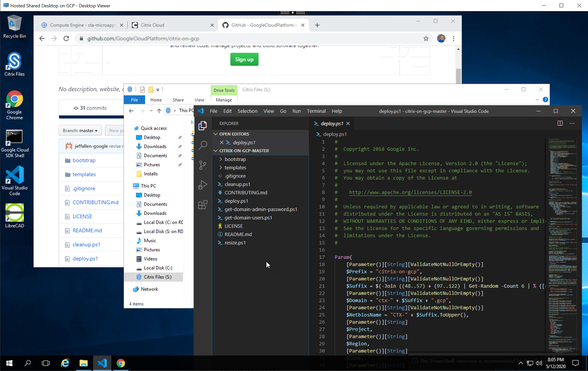This screenshot has width=588, height=371.
Task: Open LibreCAD desktop icon
Action: [14, 216]
